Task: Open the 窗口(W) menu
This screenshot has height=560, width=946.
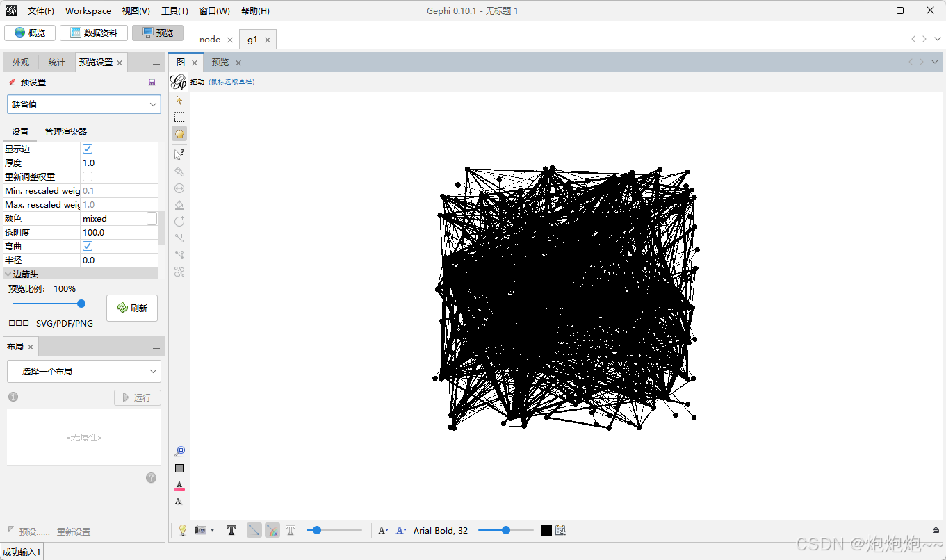Action: (214, 10)
